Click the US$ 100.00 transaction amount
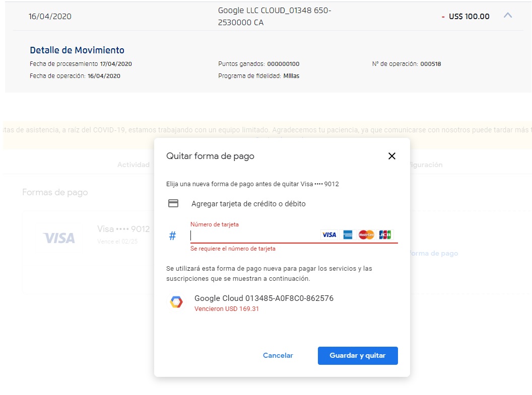 click(469, 17)
